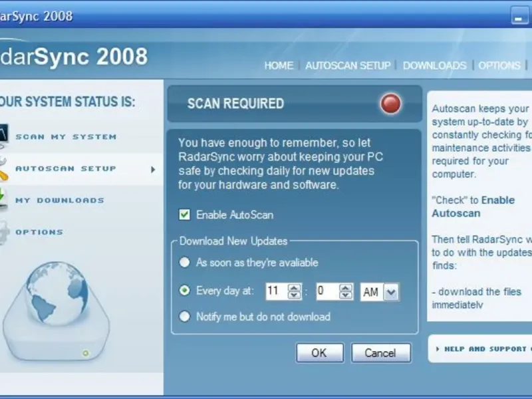
Task: Select Scan My System in sidebar
Action: (66, 137)
